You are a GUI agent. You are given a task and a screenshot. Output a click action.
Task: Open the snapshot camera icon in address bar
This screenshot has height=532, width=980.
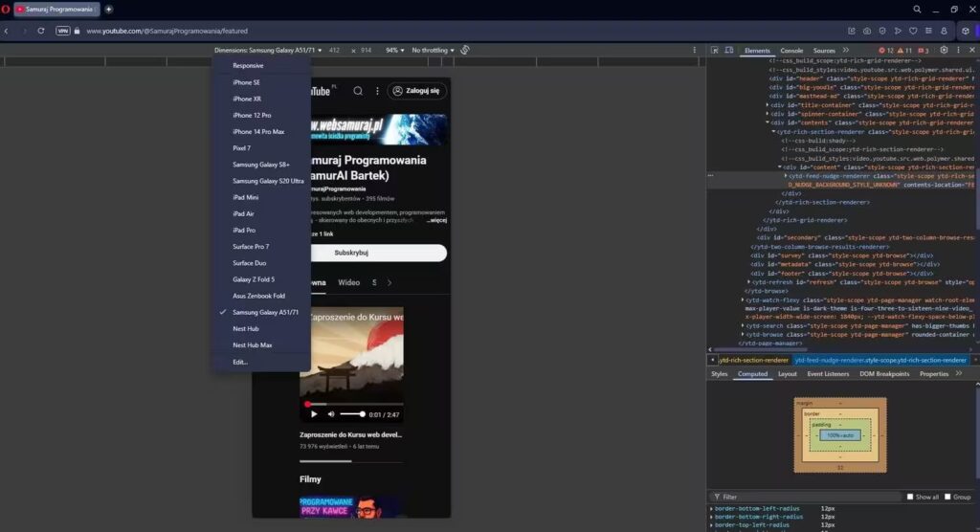[867, 31]
